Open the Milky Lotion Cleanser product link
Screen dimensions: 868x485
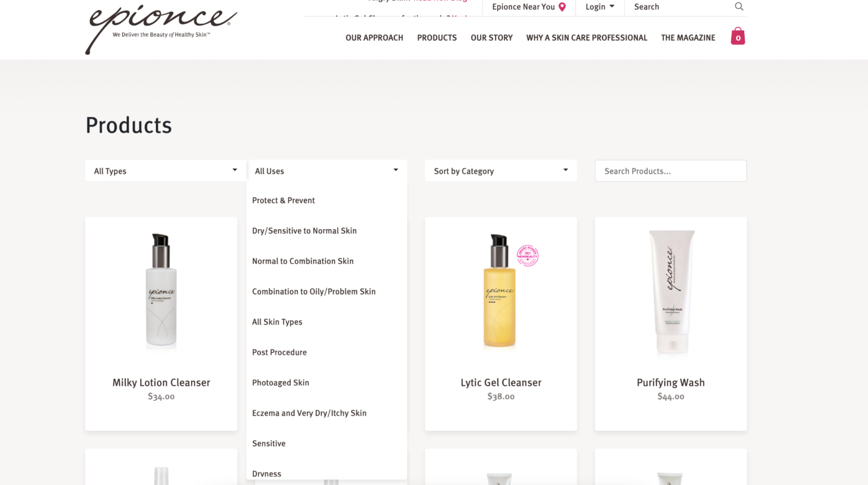point(161,382)
